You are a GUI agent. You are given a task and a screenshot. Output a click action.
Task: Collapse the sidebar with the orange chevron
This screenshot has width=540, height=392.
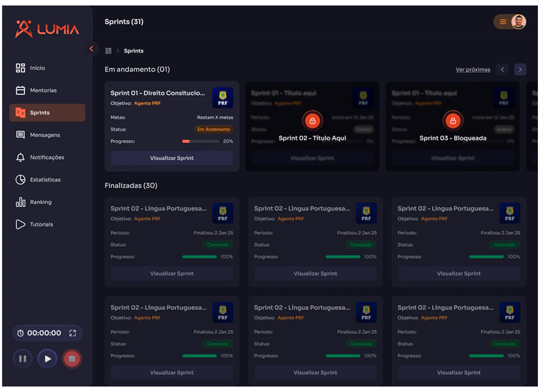point(91,49)
